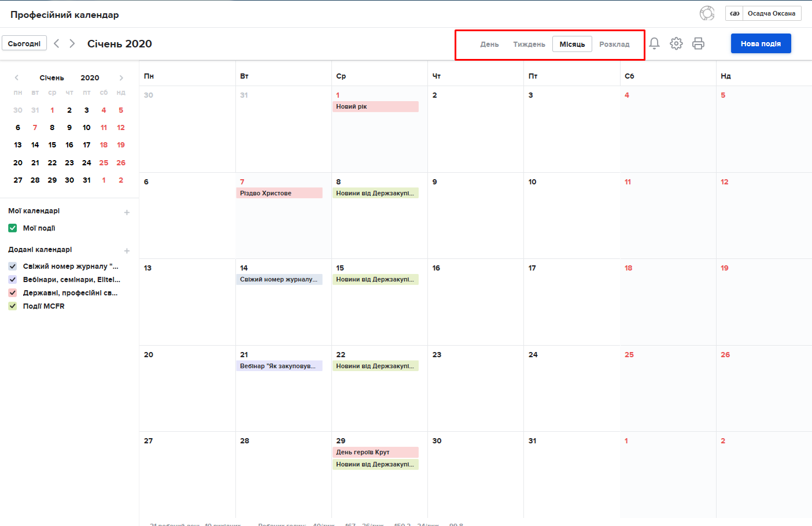812x526 pixels.
Task: Add calendar under Додані календарі section
Action: (x=127, y=251)
